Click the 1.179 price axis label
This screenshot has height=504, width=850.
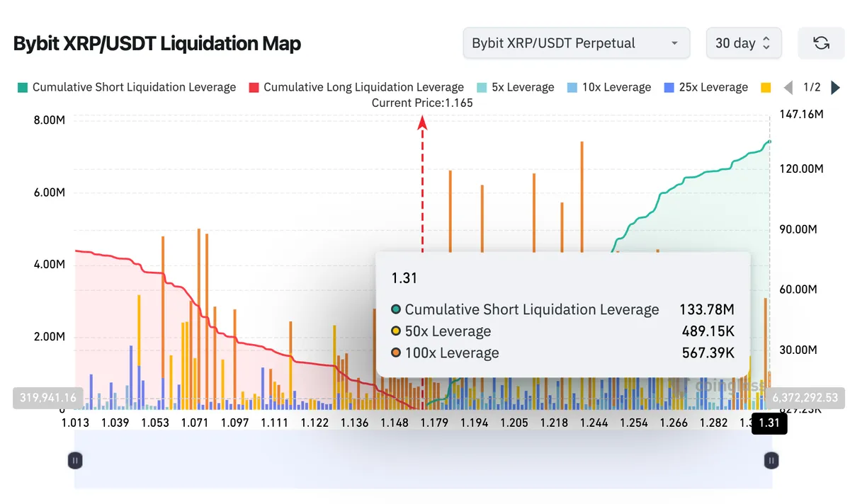435,423
